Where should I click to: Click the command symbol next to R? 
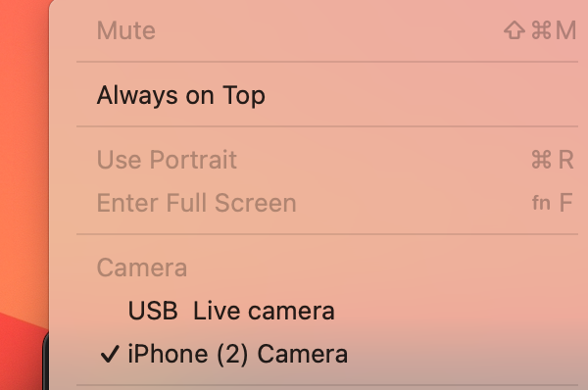tap(541, 160)
